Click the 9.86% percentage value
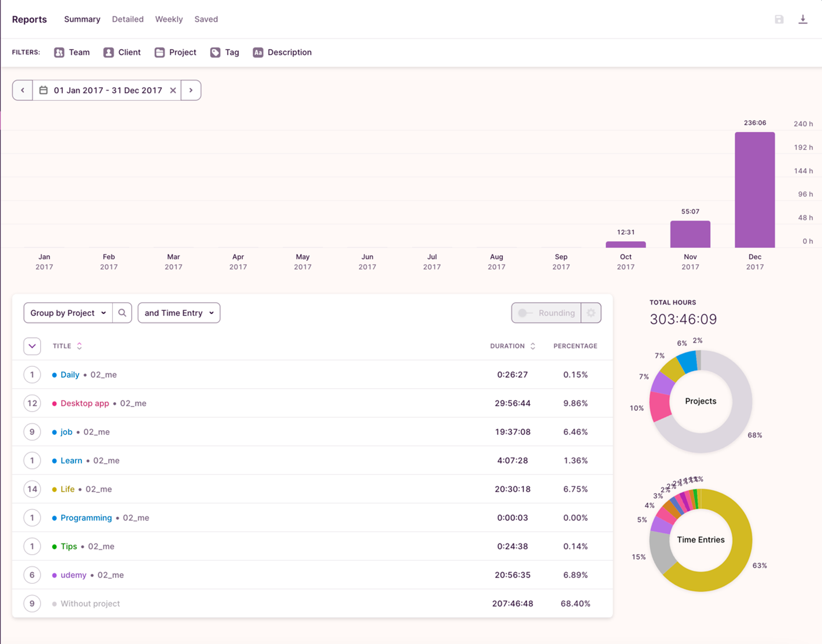The width and height of the screenshot is (822, 644). [x=575, y=403]
